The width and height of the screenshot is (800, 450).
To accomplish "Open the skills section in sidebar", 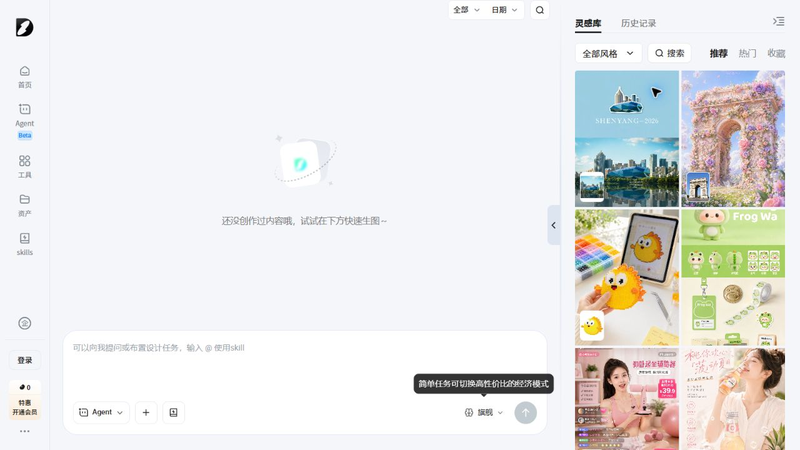I will [x=24, y=244].
